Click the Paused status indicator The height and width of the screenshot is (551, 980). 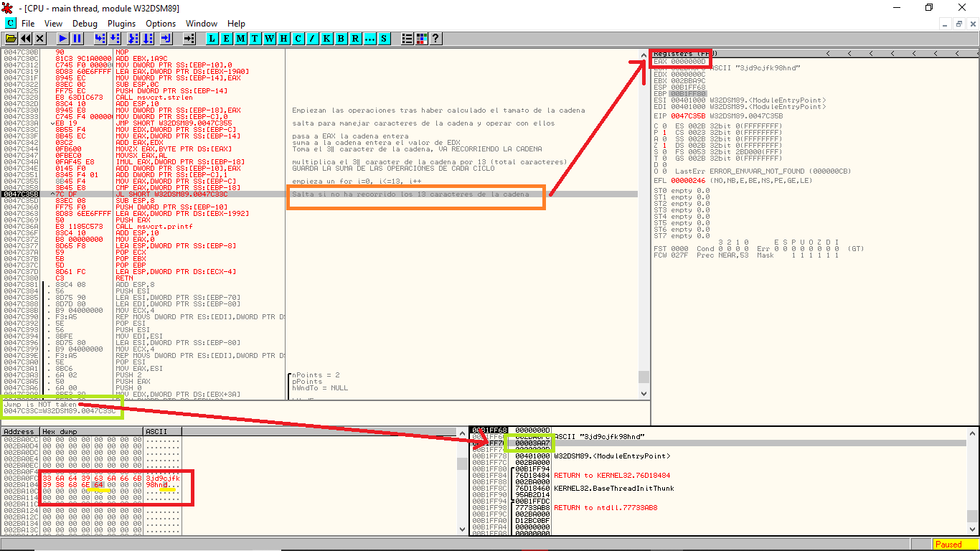tap(955, 545)
